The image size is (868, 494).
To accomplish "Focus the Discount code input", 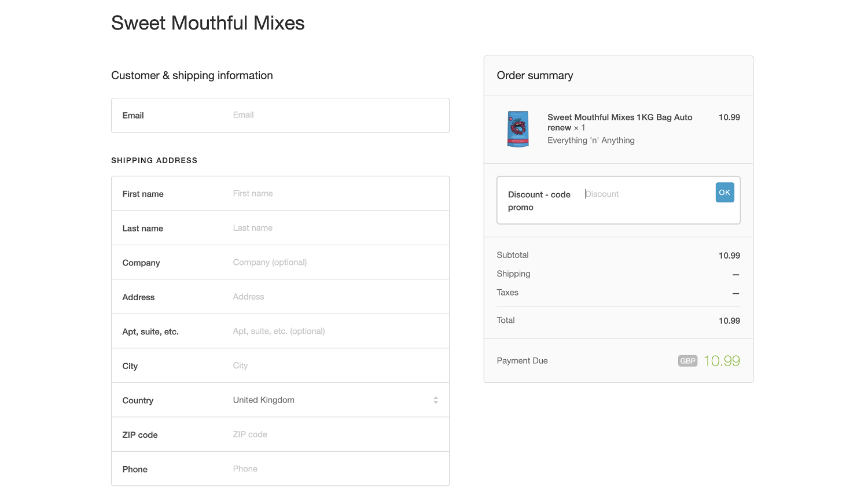I will pos(645,194).
